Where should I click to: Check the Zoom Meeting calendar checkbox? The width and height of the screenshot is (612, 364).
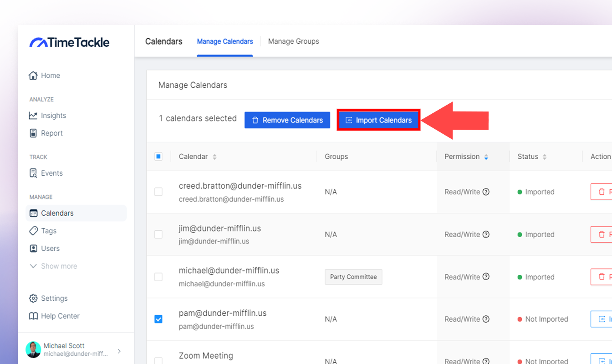point(158,361)
